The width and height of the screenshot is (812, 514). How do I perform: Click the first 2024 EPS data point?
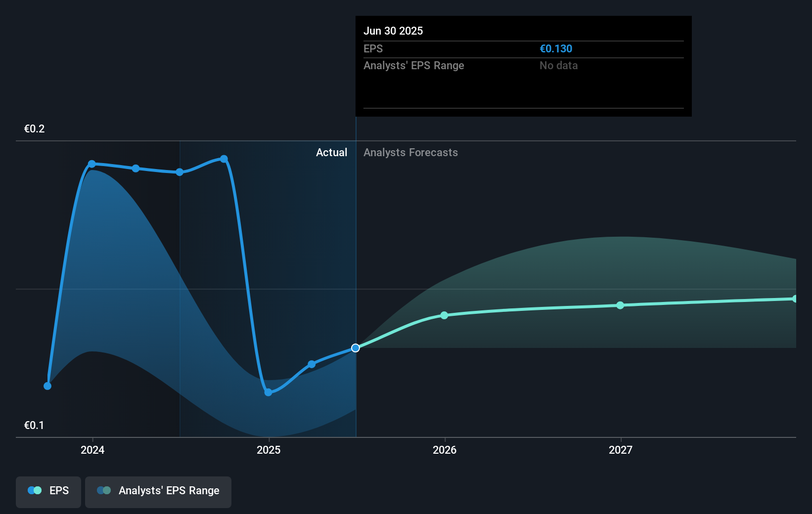47,386
